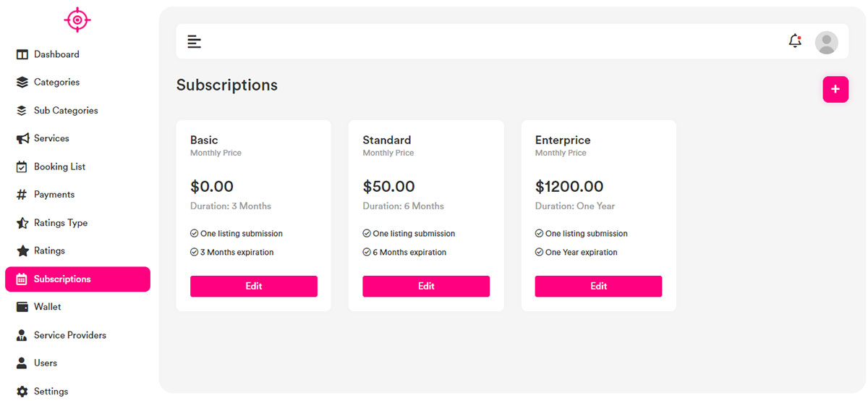Viewport: 868px width, 401px height.
Task: Open the user profile avatar
Action: [x=826, y=43]
